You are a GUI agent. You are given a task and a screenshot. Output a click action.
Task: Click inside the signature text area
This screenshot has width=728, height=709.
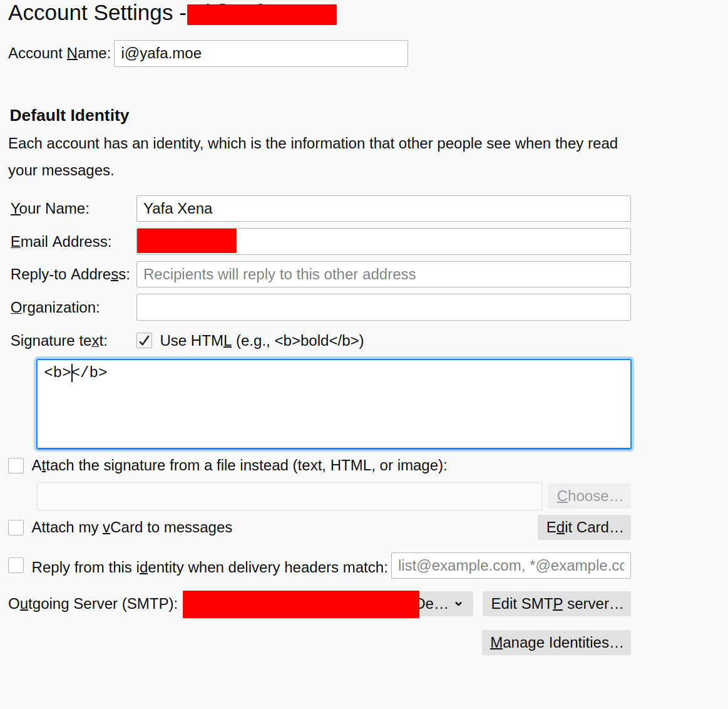[x=334, y=404]
